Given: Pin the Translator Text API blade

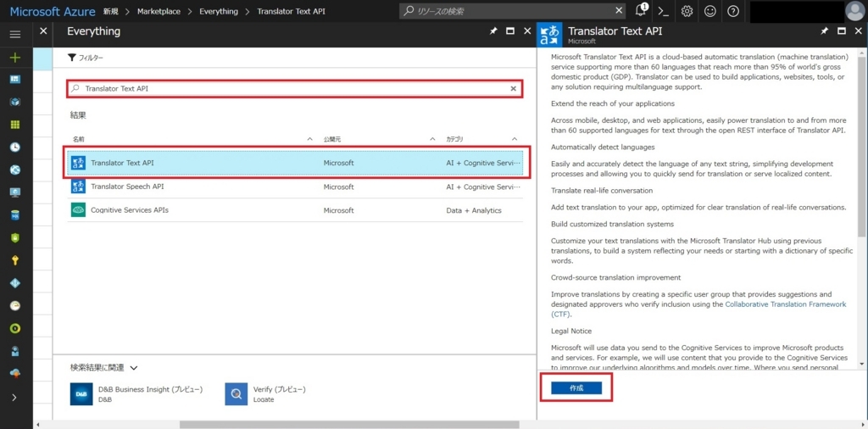Looking at the screenshot, I should coord(824,31).
